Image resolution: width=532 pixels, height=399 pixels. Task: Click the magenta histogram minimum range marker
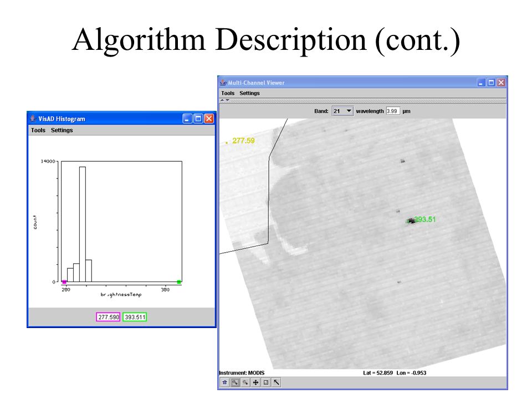64,282
